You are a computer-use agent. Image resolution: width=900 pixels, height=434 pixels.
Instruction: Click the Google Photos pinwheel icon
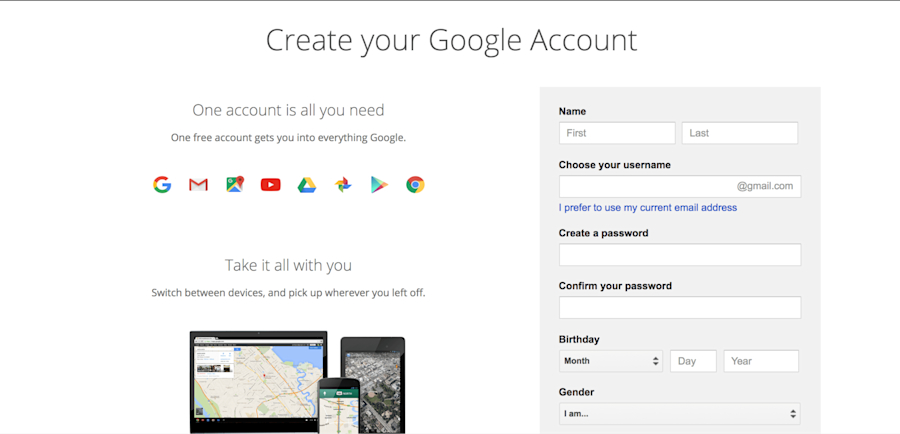point(343,185)
